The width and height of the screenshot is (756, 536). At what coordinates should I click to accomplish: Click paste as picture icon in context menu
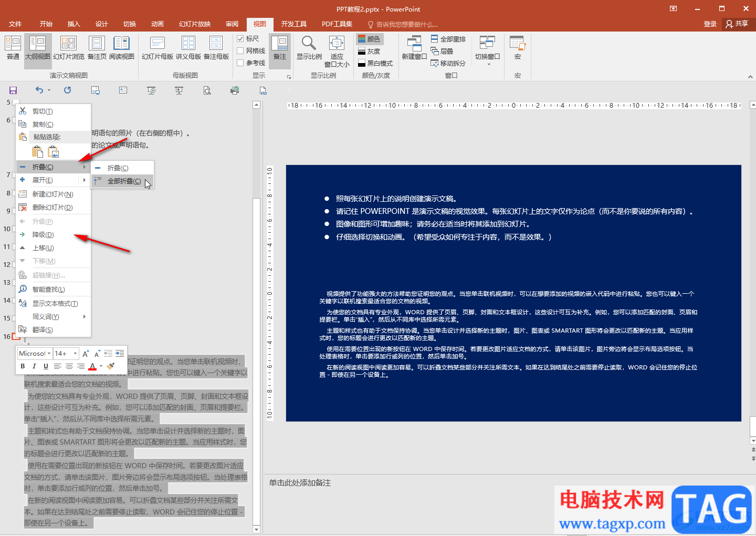(54, 152)
